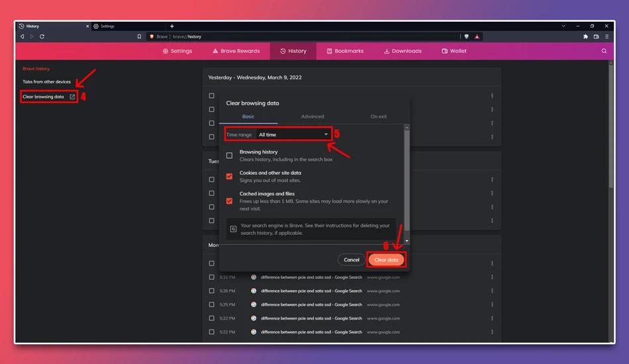Switch to the Advanced tab in the dialog
629x364 pixels.
pos(312,116)
